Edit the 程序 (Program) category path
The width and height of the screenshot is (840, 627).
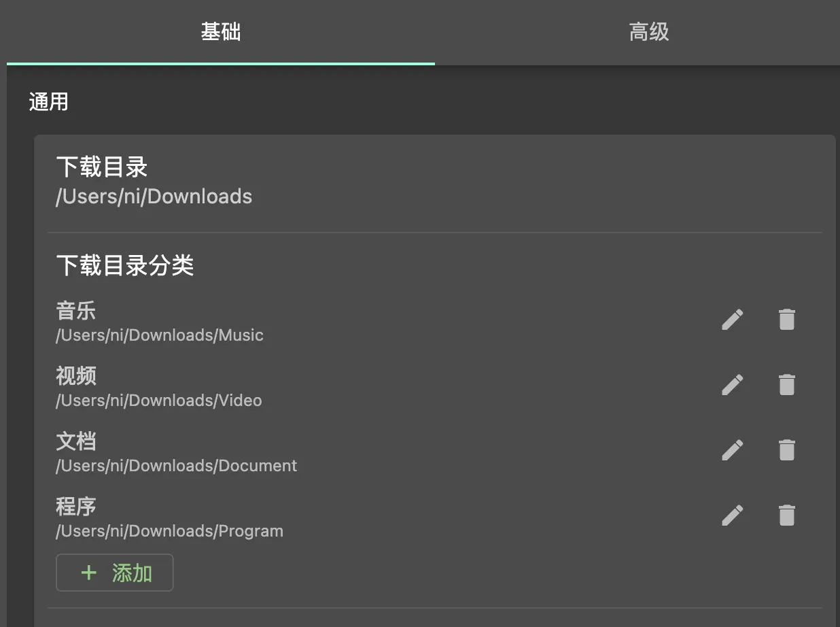point(732,515)
